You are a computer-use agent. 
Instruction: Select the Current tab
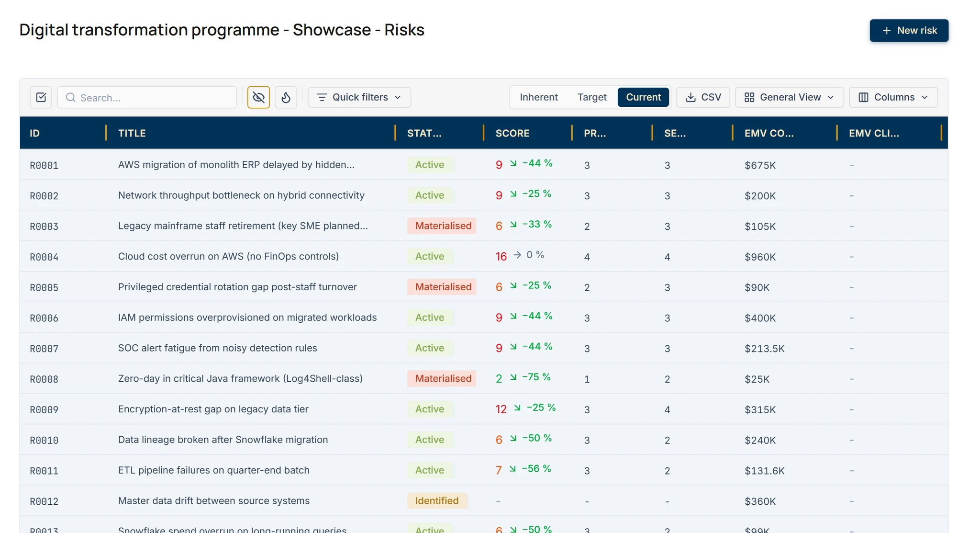click(x=644, y=97)
